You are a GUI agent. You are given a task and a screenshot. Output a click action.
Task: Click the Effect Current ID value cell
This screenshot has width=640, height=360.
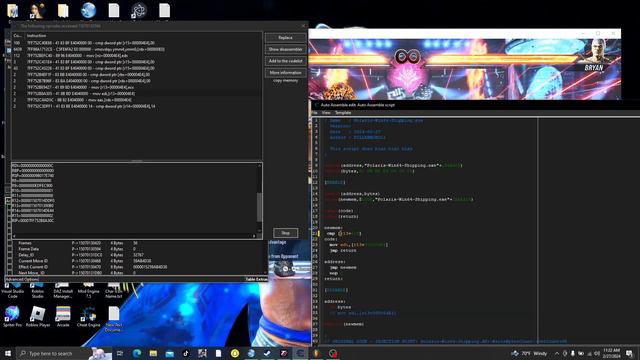[x=150, y=267]
